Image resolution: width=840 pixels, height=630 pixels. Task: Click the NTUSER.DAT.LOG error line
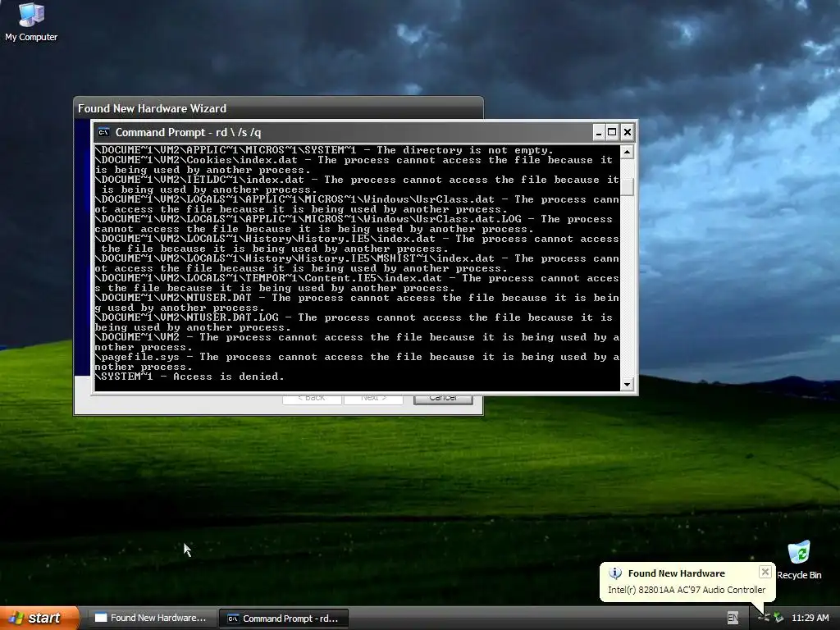354,322
